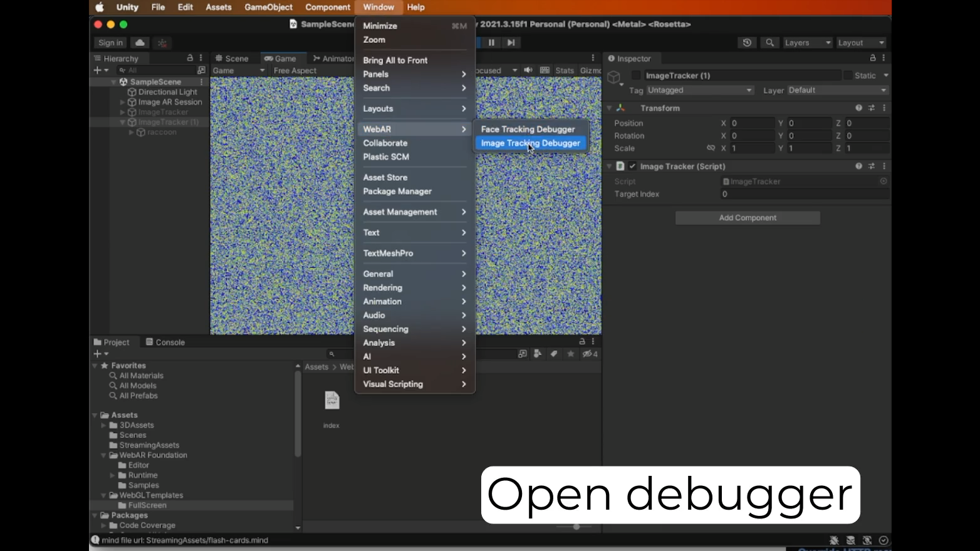Viewport: 980px width, 551px height.
Task: Click the Sign in button
Action: [111, 43]
